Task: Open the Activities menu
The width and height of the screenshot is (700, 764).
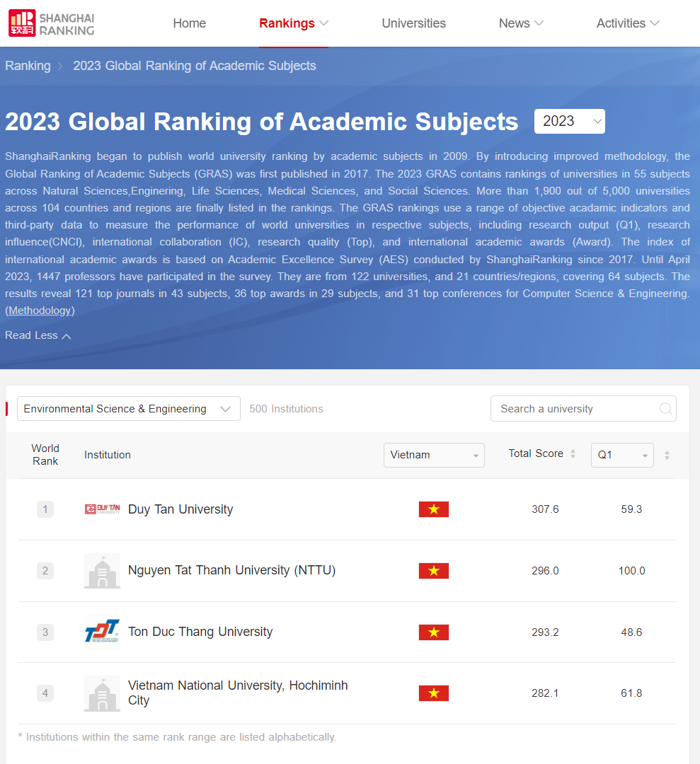Action: point(628,23)
